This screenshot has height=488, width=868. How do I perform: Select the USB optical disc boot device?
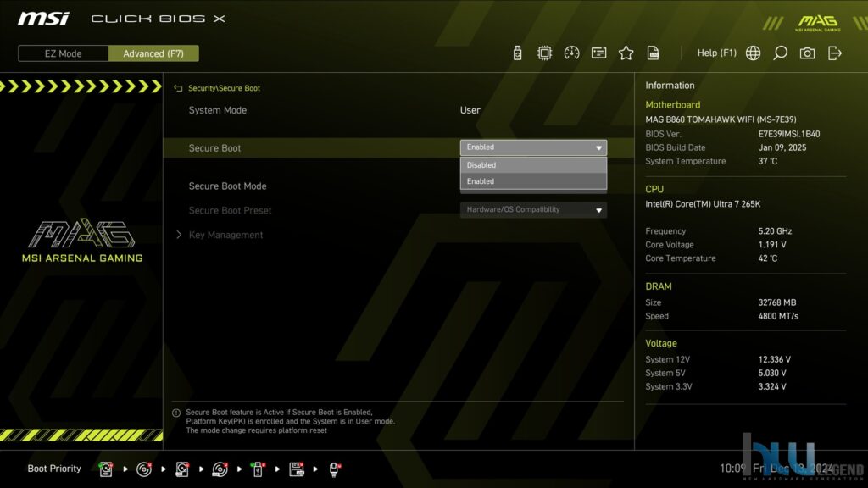(220, 469)
